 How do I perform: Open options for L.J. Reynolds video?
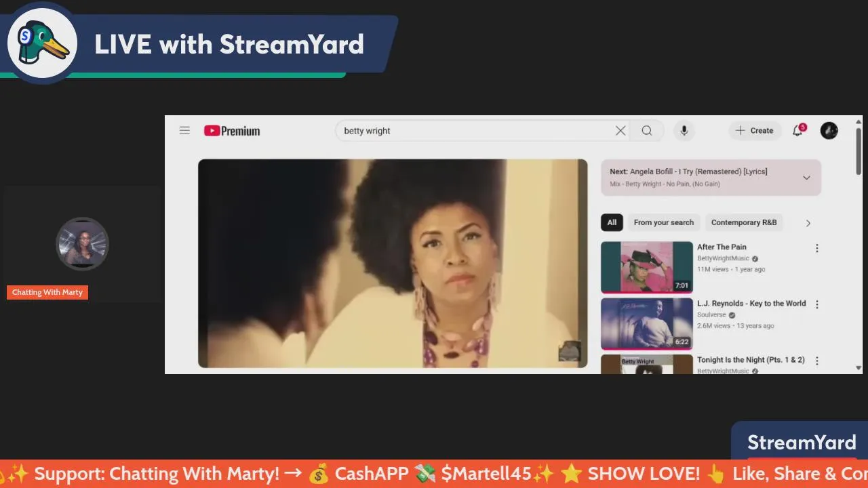pyautogui.click(x=816, y=304)
